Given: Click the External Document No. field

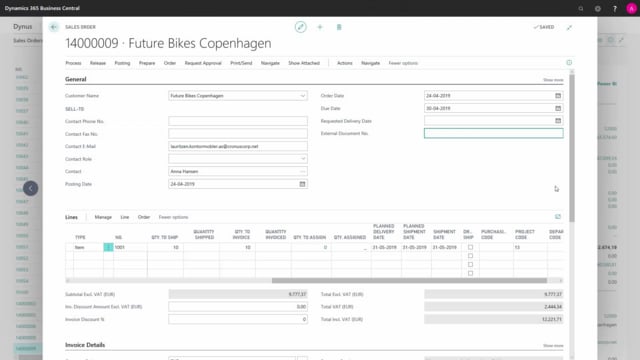Looking at the screenshot, I should (x=493, y=133).
